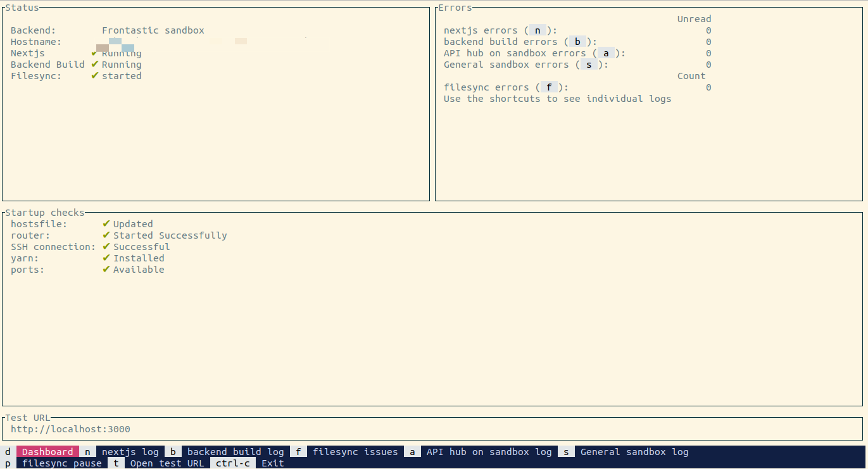The width and height of the screenshot is (868, 469).
Task: Select the Dashboard tab in bottom bar
Action: (x=47, y=452)
